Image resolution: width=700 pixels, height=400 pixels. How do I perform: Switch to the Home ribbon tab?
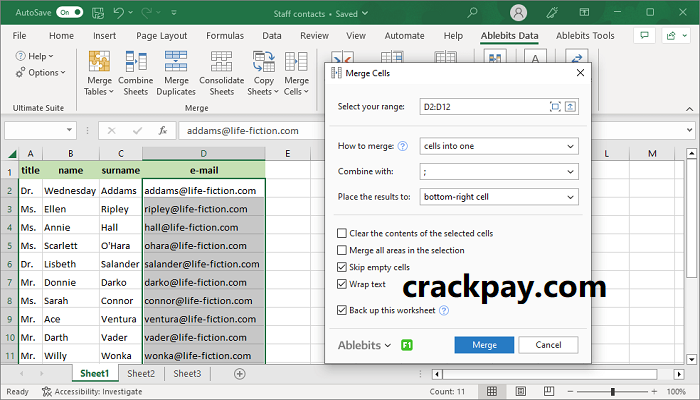pyautogui.click(x=62, y=36)
